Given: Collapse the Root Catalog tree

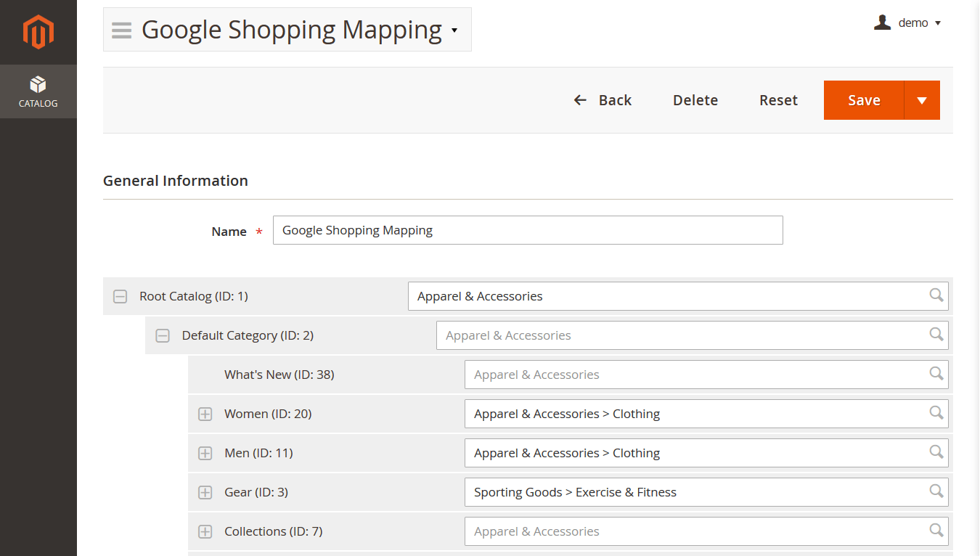Looking at the screenshot, I should tap(120, 295).
